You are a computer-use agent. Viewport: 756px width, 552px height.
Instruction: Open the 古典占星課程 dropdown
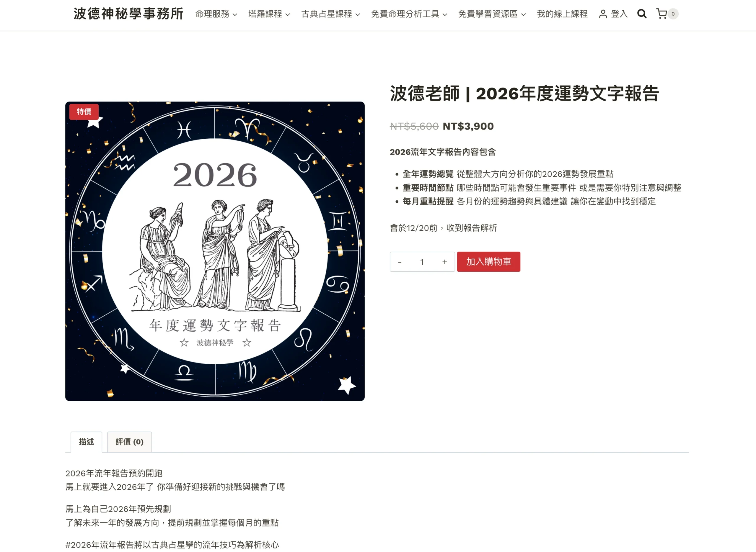click(331, 14)
